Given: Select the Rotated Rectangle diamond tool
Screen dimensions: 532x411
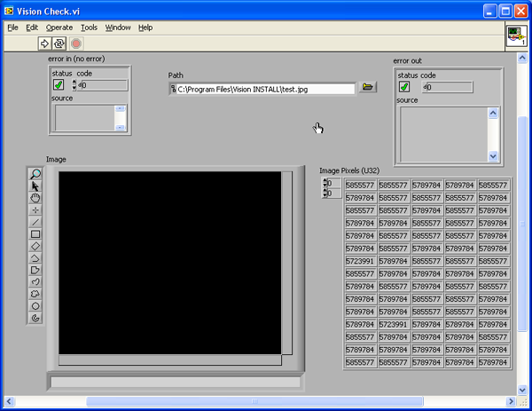Looking at the screenshot, I should click(35, 246).
